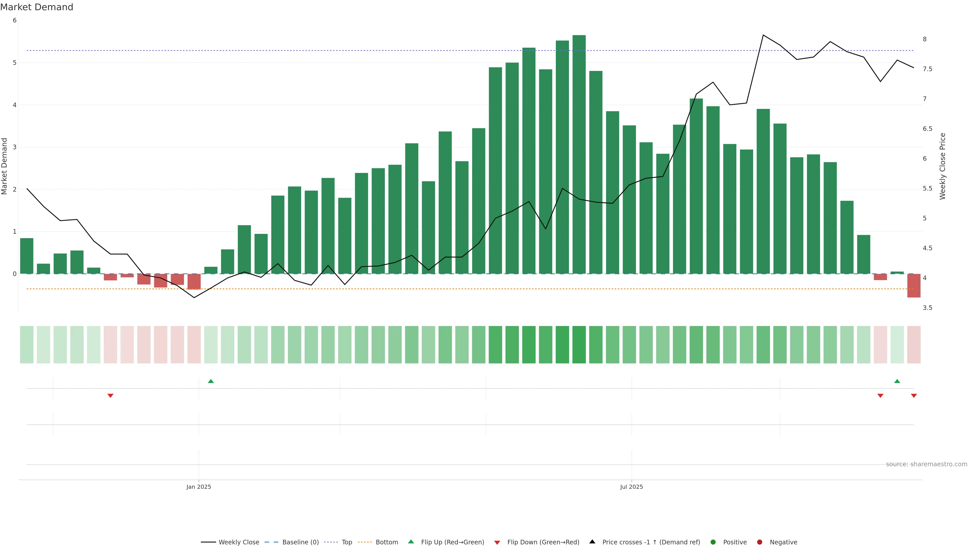Viewport: 980px width, 551px height.
Task: Click darkest green heatmap cell
Action: coord(579,345)
